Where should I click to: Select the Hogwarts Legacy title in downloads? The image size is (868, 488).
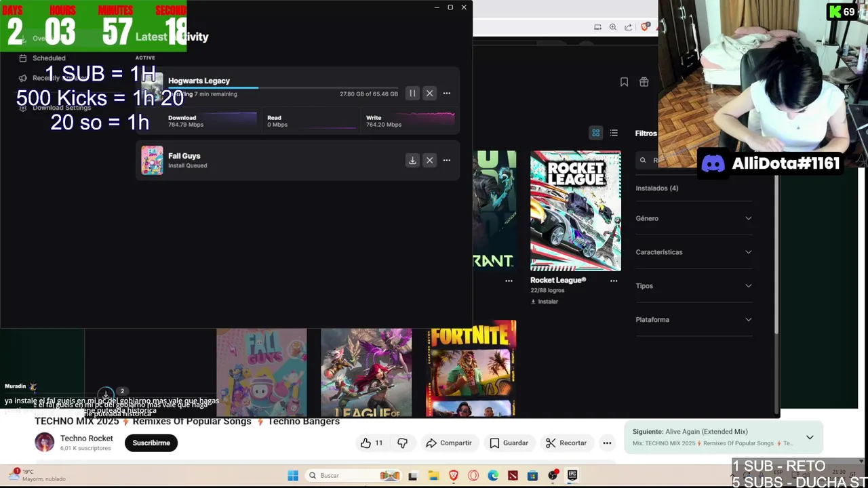[199, 81]
